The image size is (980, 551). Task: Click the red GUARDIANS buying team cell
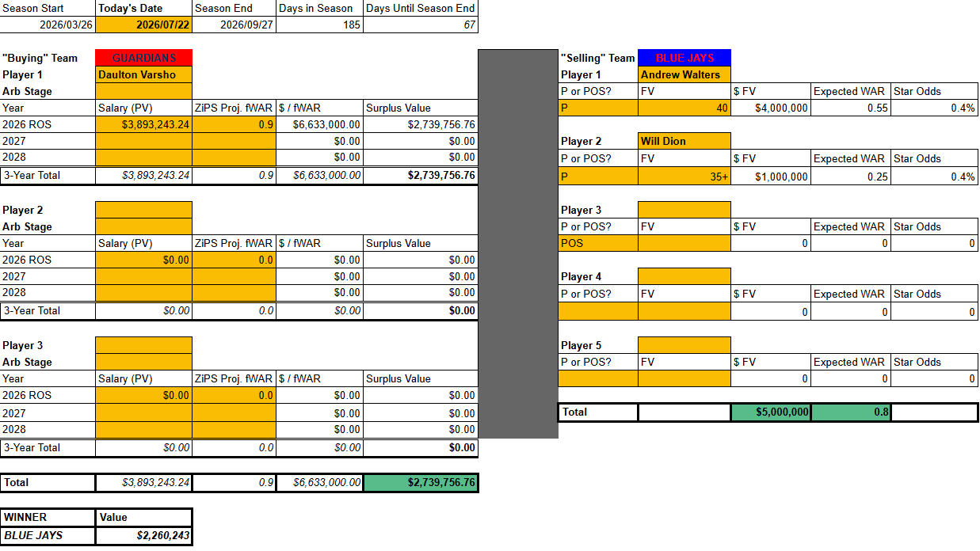click(144, 58)
